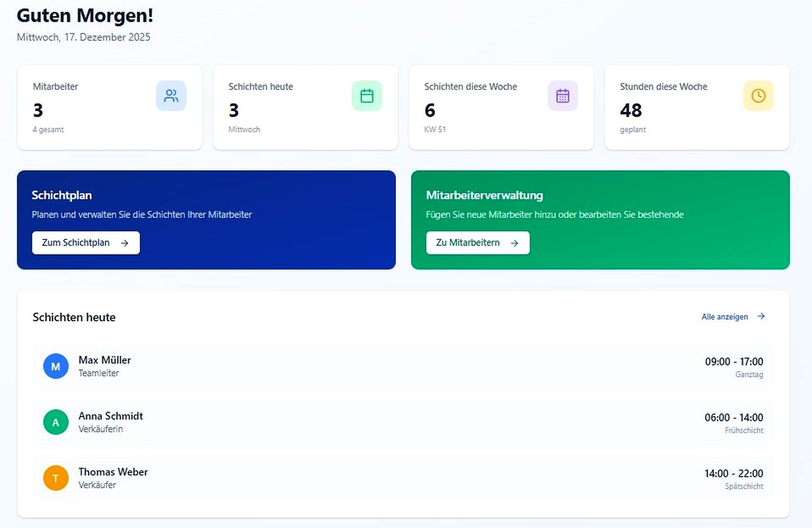Click the green calendar icon for Schichten heute
812x528 pixels.
[367, 96]
